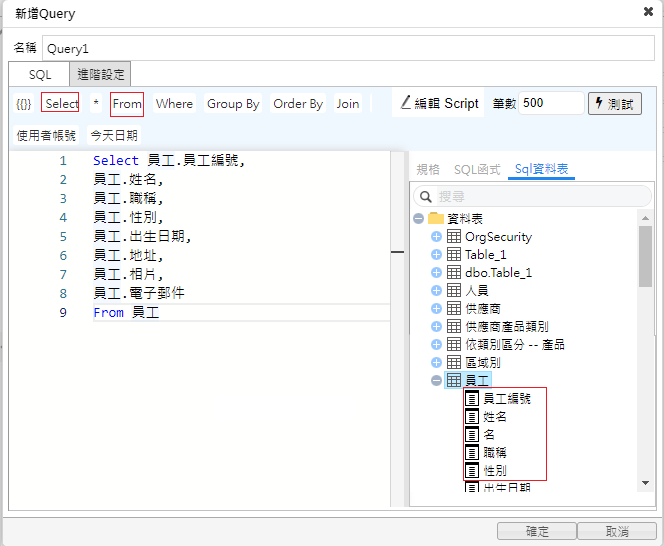The height and width of the screenshot is (546, 664).
Task: Insert the Select keyword
Action: [60, 103]
